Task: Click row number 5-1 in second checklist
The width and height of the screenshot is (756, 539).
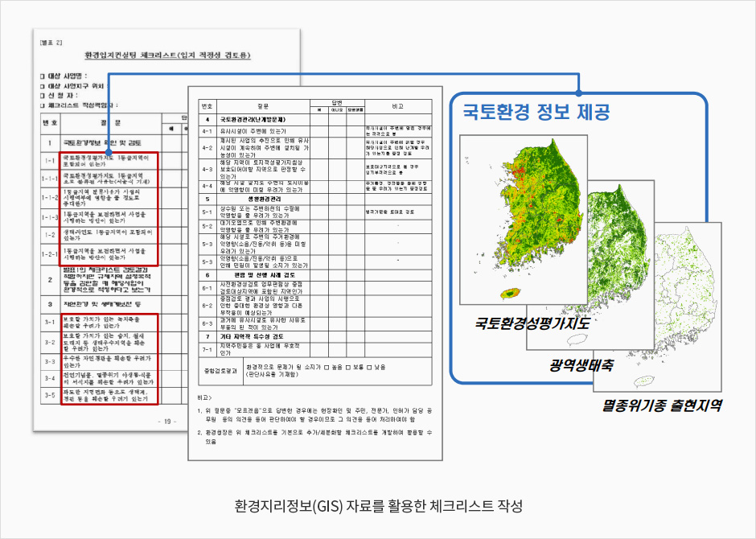Action: click(207, 212)
